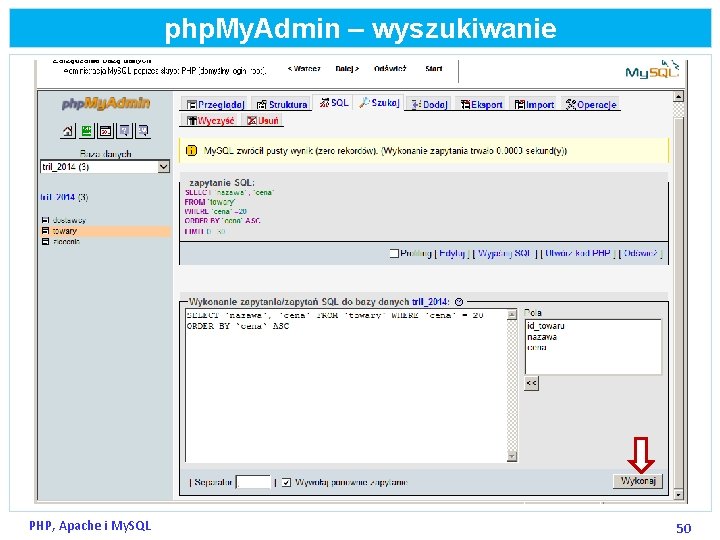Click table icon beside 'dostawcy'
The image size is (720, 540).
45,220
